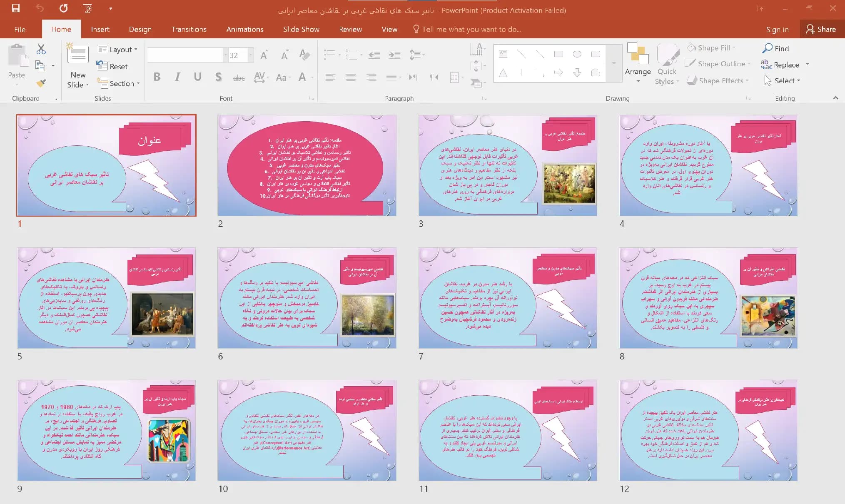Clear all formatting icon

point(304,55)
